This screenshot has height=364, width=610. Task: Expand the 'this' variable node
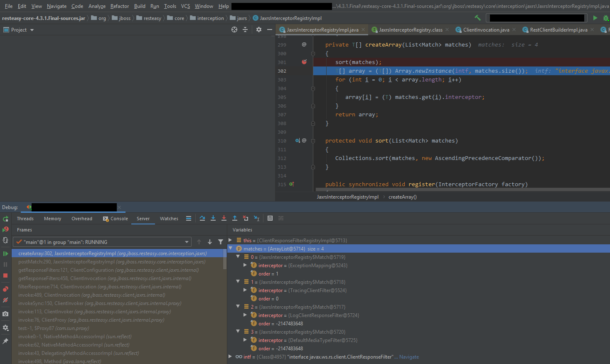point(231,240)
